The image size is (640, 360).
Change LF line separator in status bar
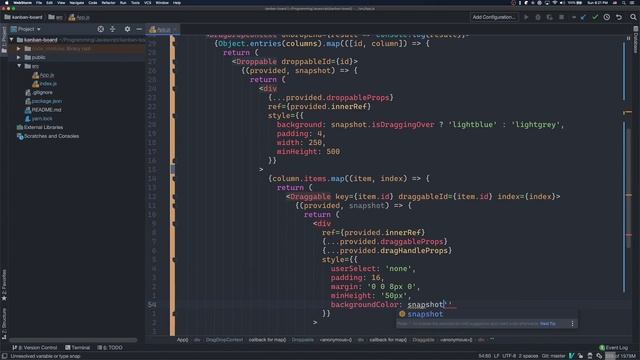click(x=496, y=356)
